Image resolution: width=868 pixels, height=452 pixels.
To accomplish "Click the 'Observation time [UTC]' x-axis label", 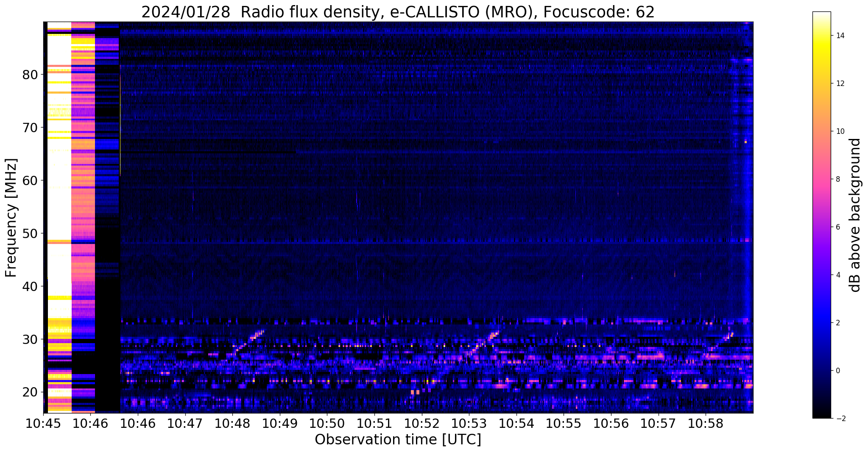I will [x=398, y=440].
